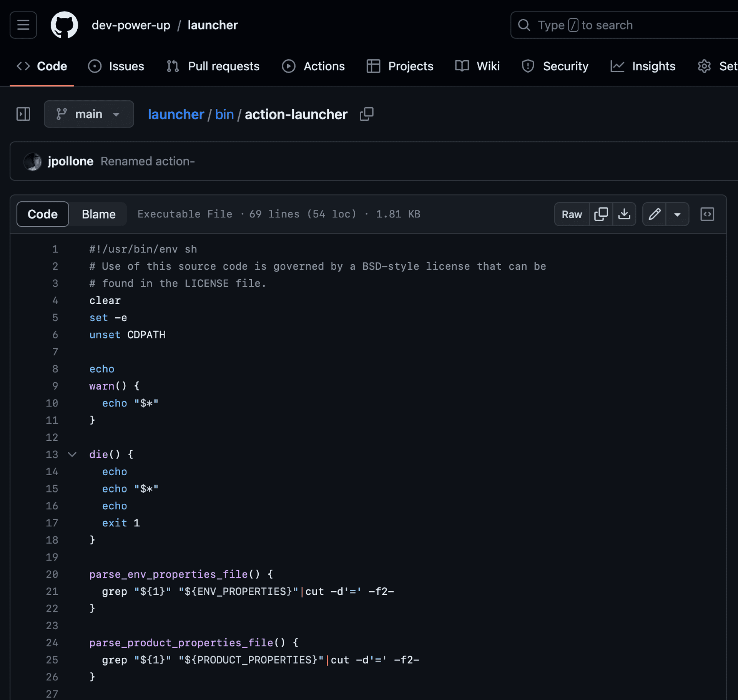Open the Settings tab with gear icon
Screen dimensions: 738x700
coord(718,66)
